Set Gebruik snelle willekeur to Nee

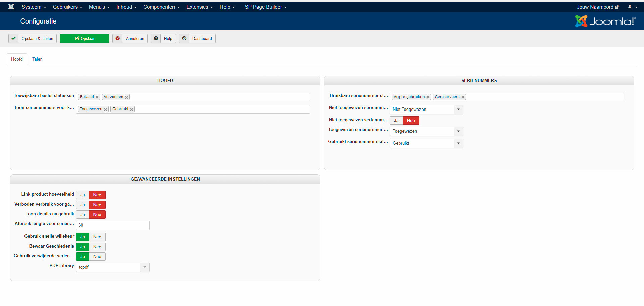point(97,237)
